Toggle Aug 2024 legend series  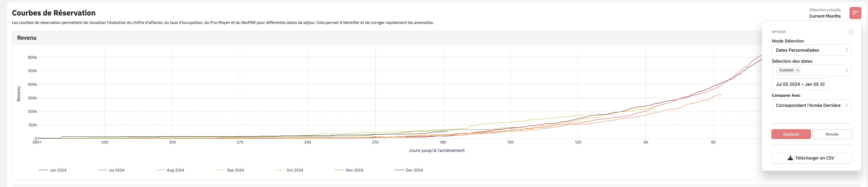[x=170, y=170]
